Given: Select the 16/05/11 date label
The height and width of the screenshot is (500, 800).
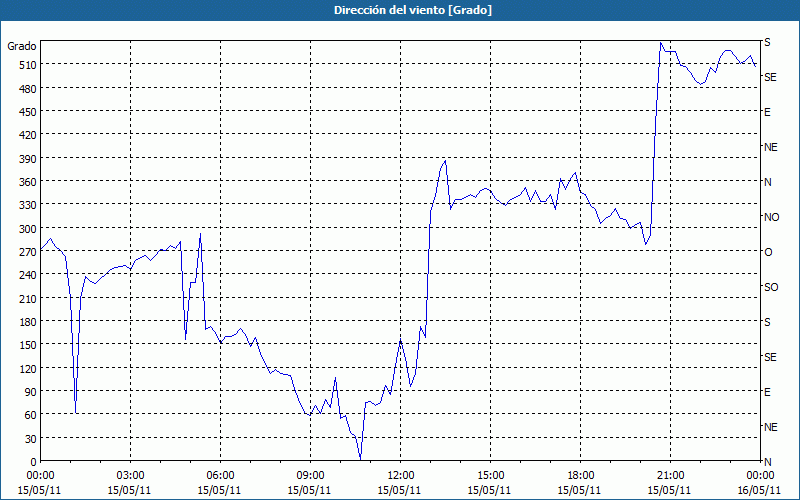Looking at the screenshot, I should coord(760,490).
